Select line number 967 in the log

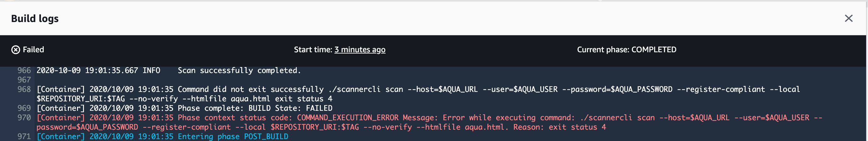[x=24, y=80]
